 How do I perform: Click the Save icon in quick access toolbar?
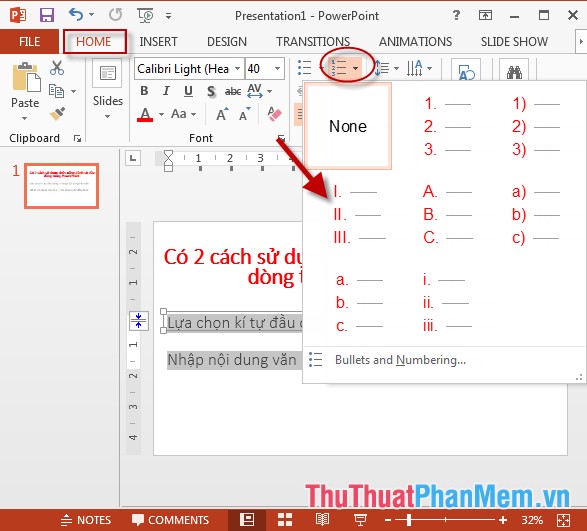(x=47, y=15)
